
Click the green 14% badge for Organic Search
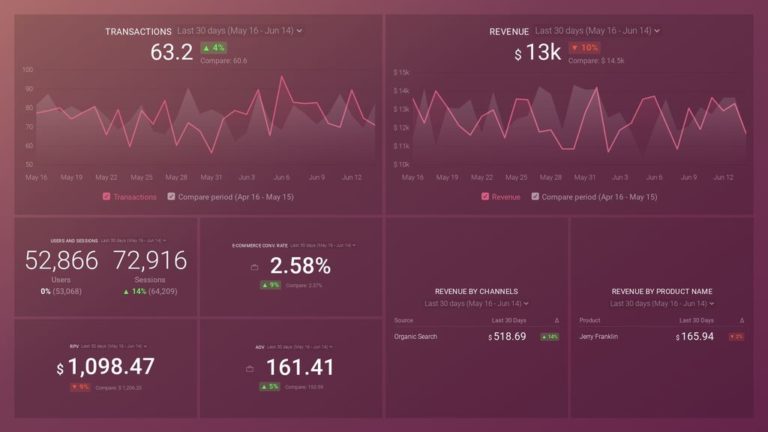[550, 337]
